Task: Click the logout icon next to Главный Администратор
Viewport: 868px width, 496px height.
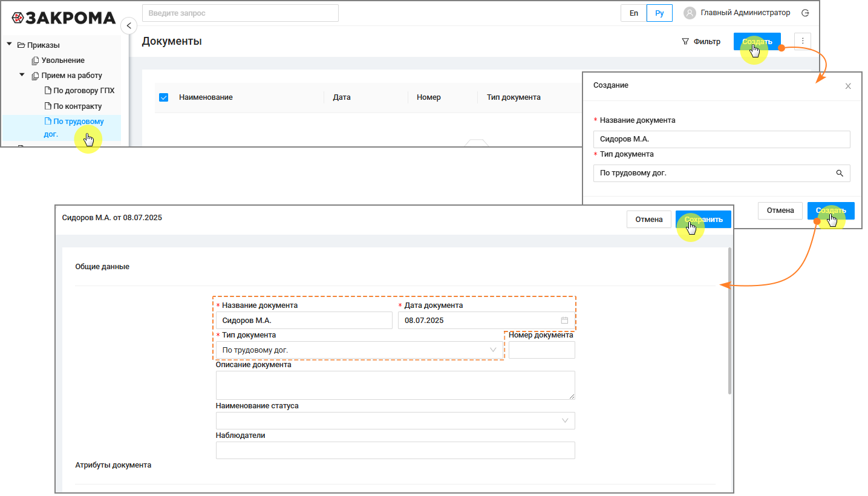Action: (x=805, y=13)
